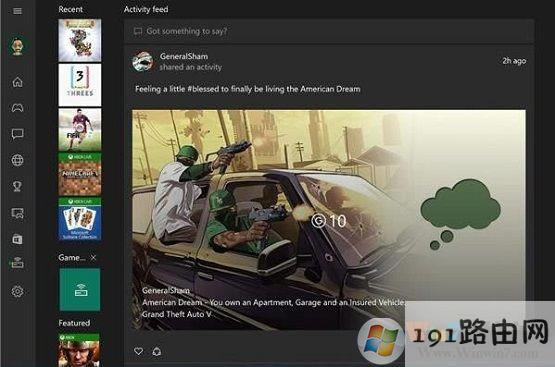Open GeneralSham's profile name link
The image size is (555, 367).
pyautogui.click(x=184, y=56)
